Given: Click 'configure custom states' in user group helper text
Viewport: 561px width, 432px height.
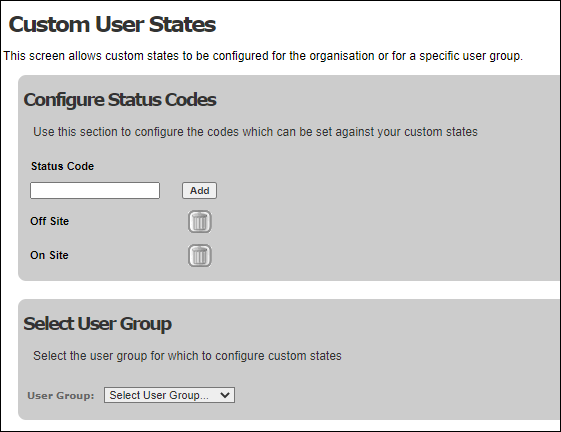Looking at the screenshot, I should (278, 356).
